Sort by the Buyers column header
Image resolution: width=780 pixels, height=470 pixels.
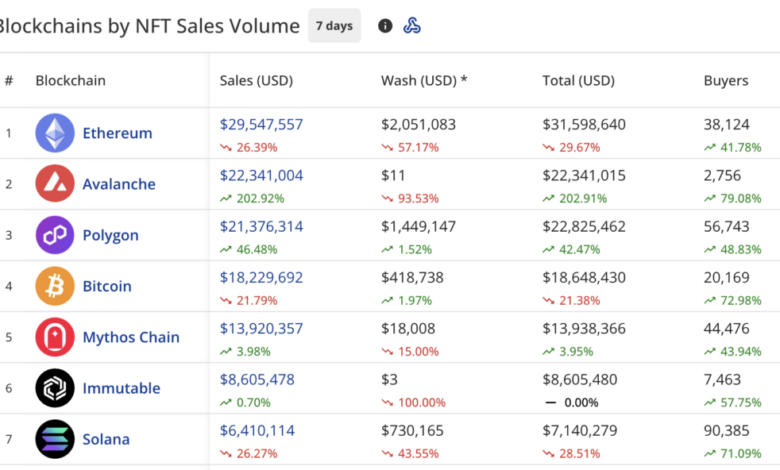pos(726,81)
